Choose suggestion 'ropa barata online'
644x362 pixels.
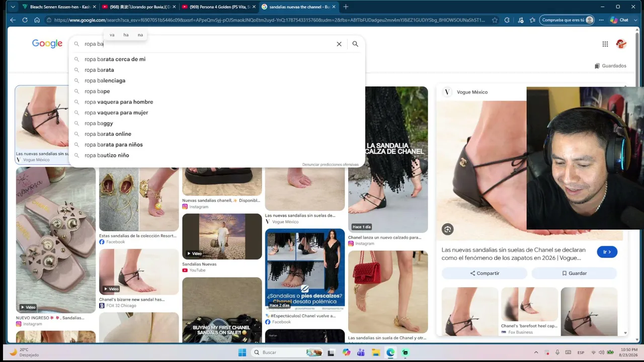tap(217, 134)
